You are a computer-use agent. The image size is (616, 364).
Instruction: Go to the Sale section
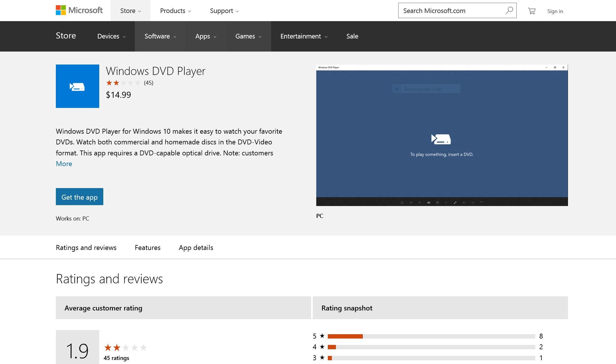(x=352, y=36)
